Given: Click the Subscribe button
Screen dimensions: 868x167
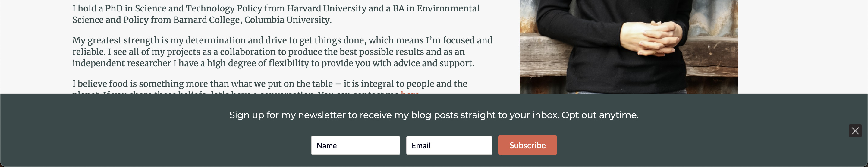Looking at the screenshot, I should tap(527, 145).
